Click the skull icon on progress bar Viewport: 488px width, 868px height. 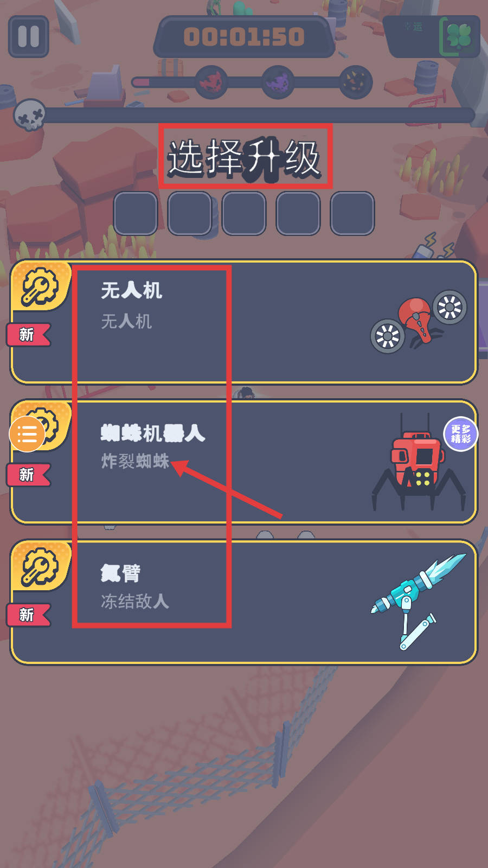[30, 114]
